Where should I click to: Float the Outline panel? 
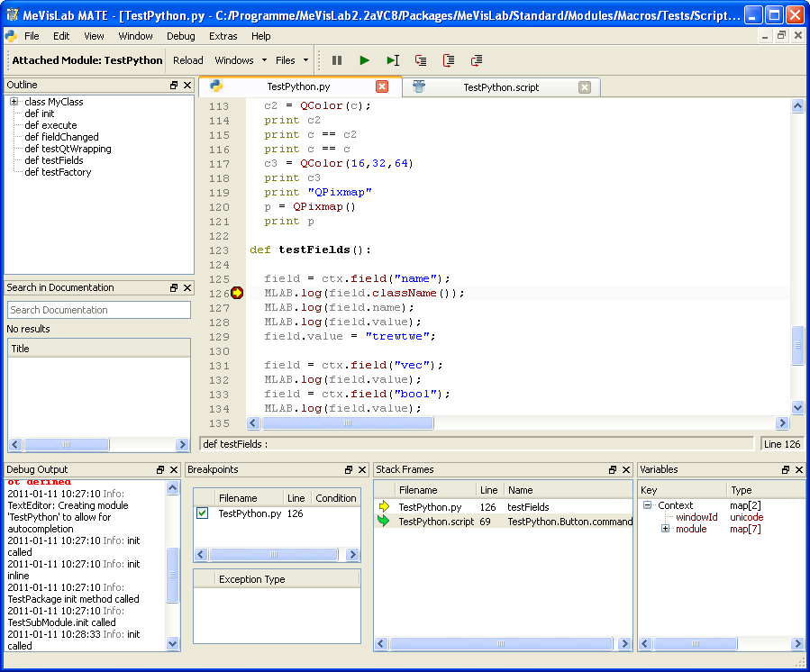(x=174, y=85)
